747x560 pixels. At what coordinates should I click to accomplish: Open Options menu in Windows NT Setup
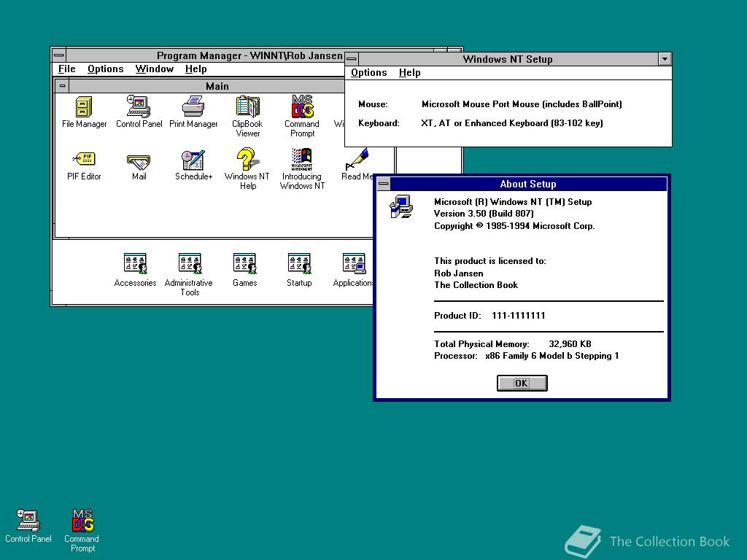(x=368, y=73)
